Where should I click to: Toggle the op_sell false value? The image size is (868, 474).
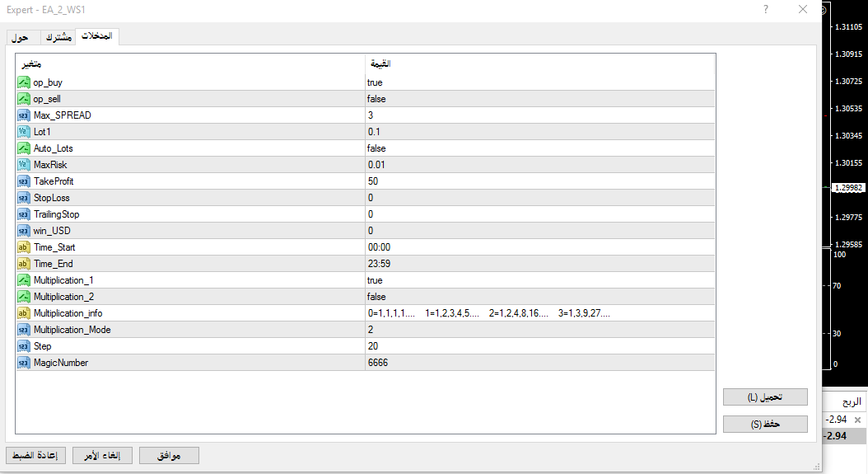[x=376, y=99]
